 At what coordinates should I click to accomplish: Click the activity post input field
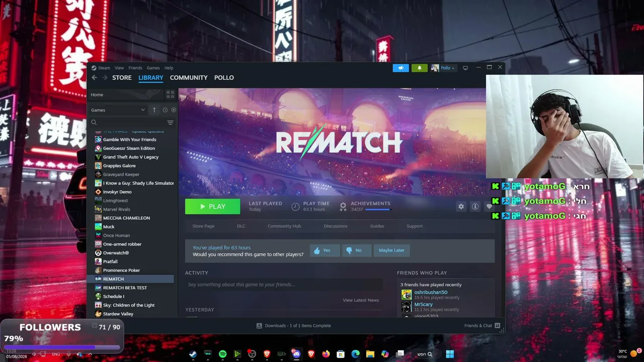coord(284,285)
